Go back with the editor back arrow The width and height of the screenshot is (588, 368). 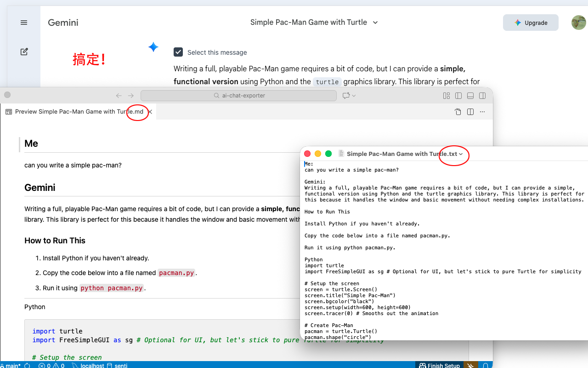click(x=119, y=96)
